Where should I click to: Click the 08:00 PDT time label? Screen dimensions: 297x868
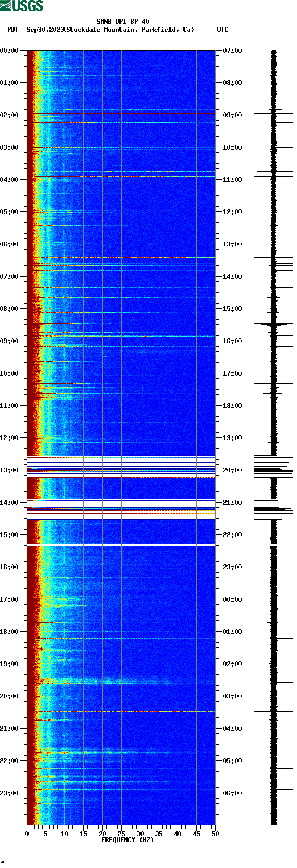coord(9,309)
